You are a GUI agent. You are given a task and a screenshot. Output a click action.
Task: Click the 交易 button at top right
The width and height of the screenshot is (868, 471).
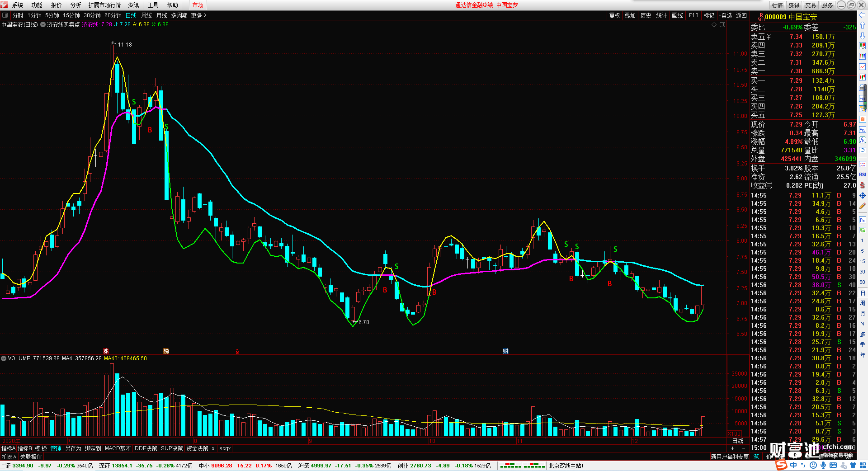[x=811, y=5]
